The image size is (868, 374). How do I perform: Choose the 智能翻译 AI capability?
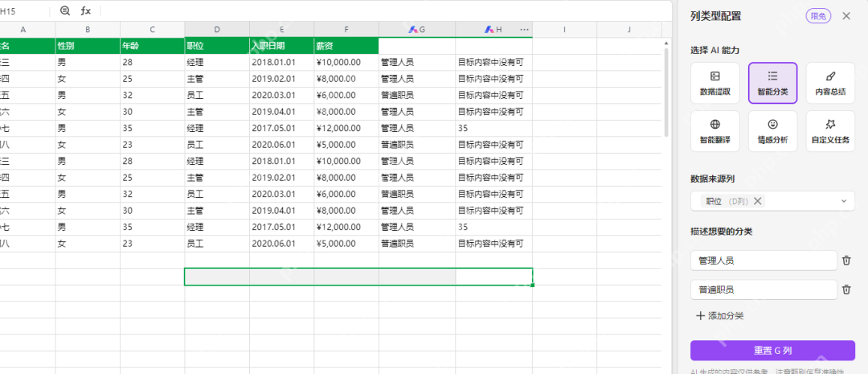click(x=715, y=131)
